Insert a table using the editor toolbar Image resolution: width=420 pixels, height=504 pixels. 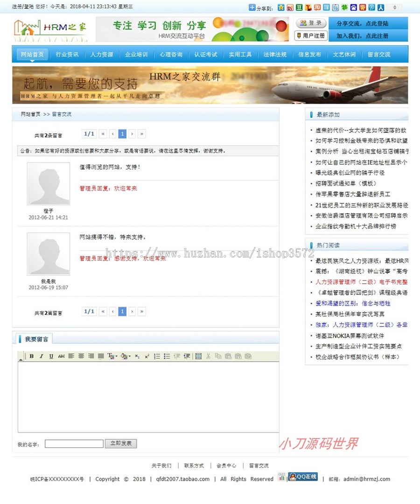198,356
